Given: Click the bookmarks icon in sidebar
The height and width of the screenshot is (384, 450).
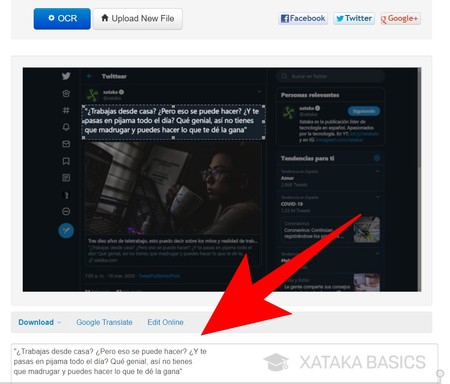Looking at the screenshot, I should pos(66,161).
